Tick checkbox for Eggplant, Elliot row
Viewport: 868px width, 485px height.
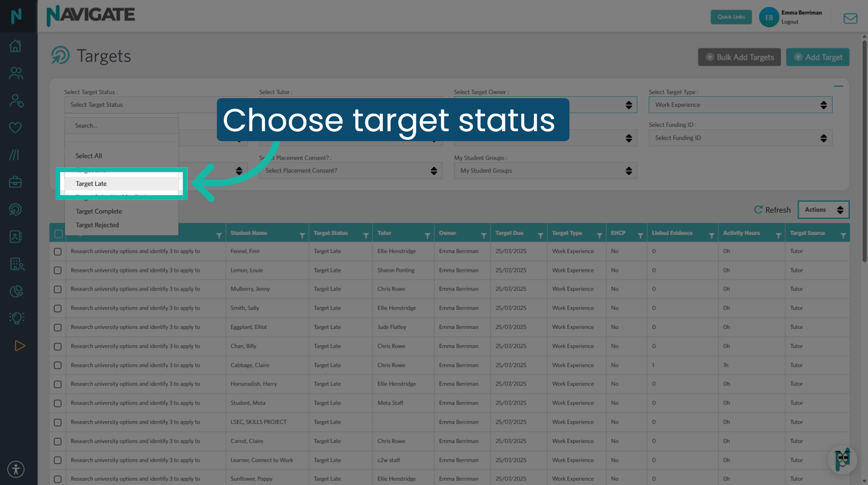click(57, 328)
